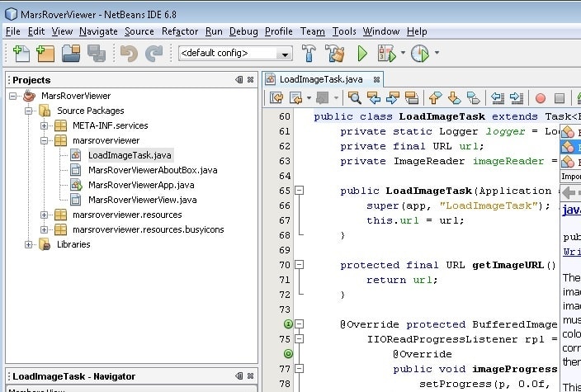
Task: Expand the Libraries tree node
Action: tap(30, 244)
